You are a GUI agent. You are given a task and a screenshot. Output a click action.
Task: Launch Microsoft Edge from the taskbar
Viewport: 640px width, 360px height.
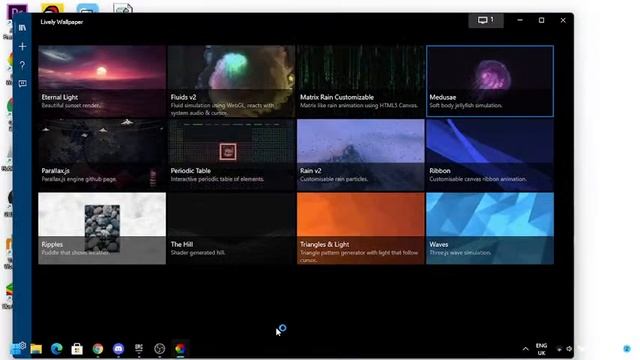pos(56,349)
